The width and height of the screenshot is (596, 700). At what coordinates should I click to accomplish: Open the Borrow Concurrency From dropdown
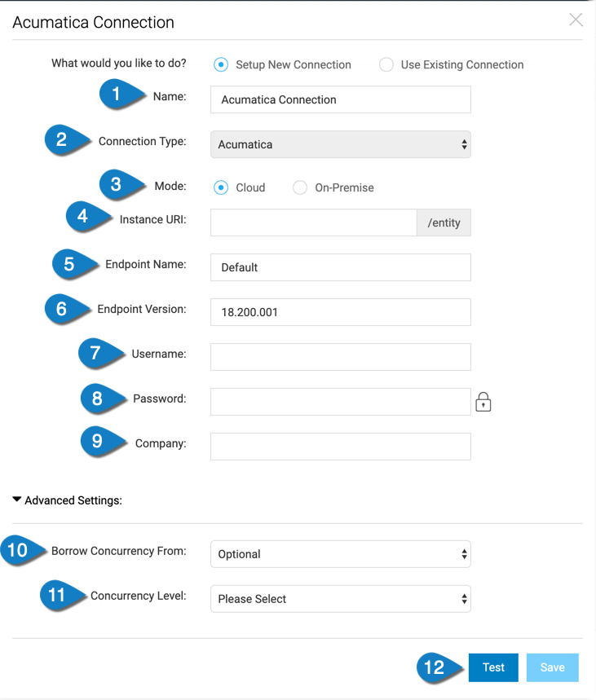point(340,554)
